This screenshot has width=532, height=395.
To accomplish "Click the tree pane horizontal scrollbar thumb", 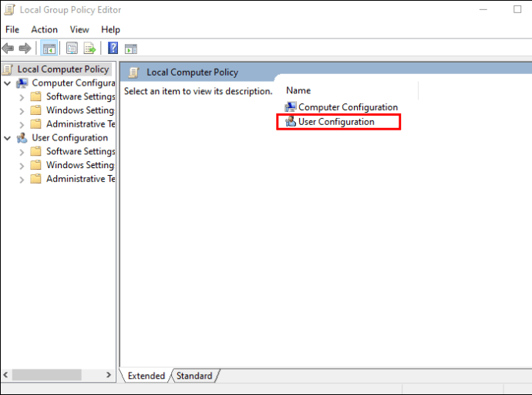I will [x=47, y=375].
